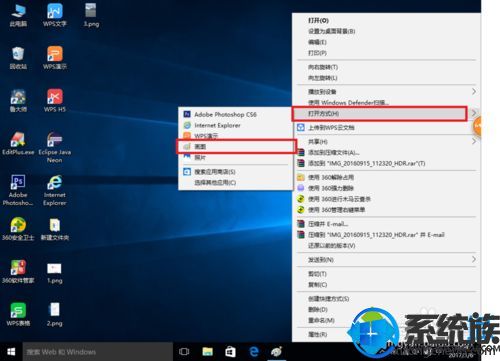
Task: Select the 新建文件夹 folder on the desktop
Action: click(54, 229)
